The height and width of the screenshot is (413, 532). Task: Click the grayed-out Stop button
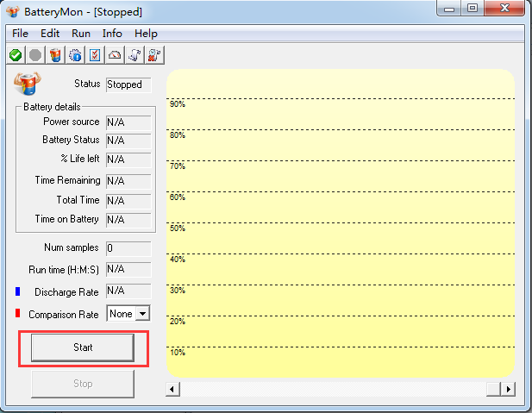[x=83, y=384]
